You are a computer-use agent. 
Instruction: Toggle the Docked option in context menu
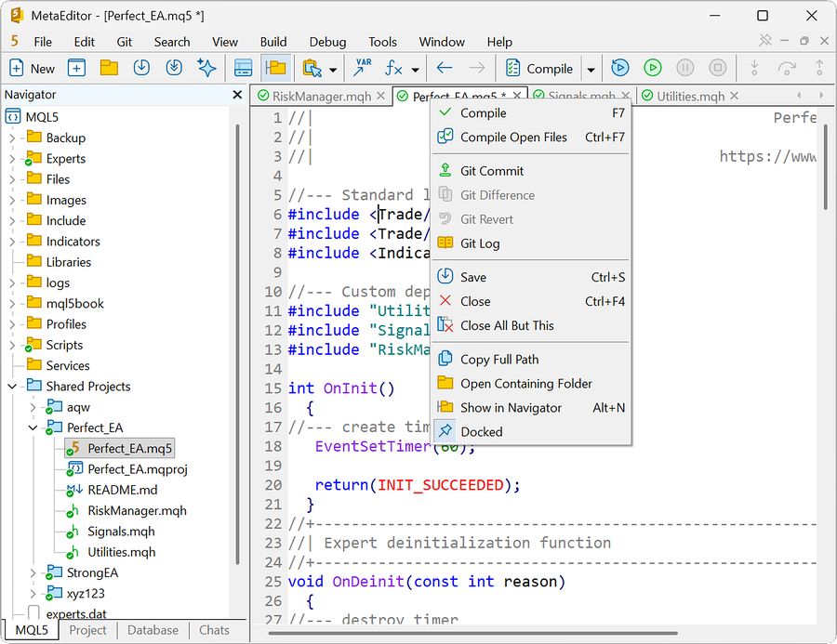531,431
